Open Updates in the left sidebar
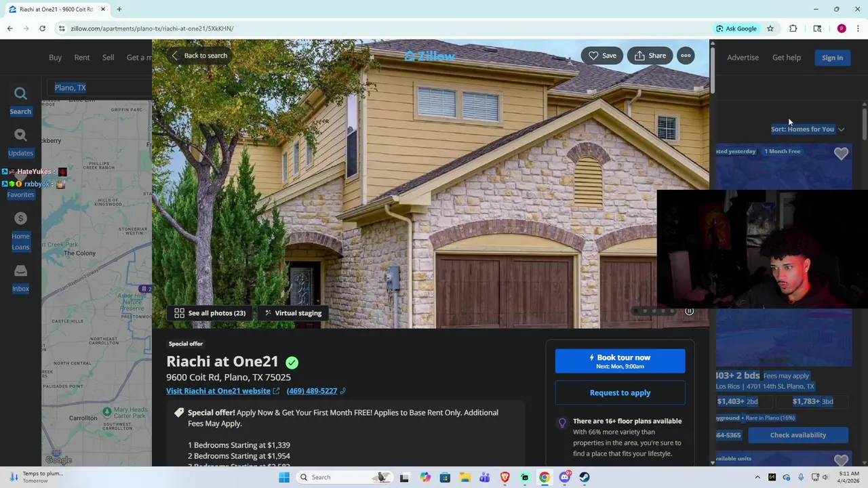The width and height of the screenshot is (868, 488). click(20, 143)
